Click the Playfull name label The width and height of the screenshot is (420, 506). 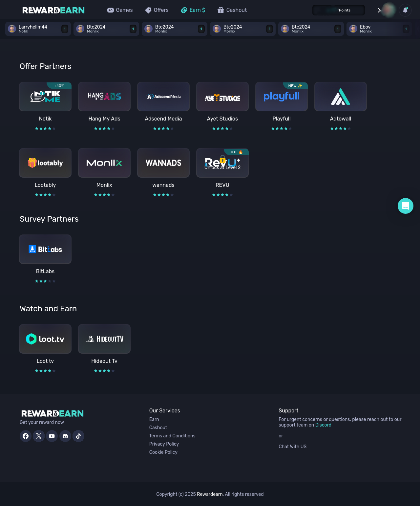pyautogui.click(x=282, y=119)
